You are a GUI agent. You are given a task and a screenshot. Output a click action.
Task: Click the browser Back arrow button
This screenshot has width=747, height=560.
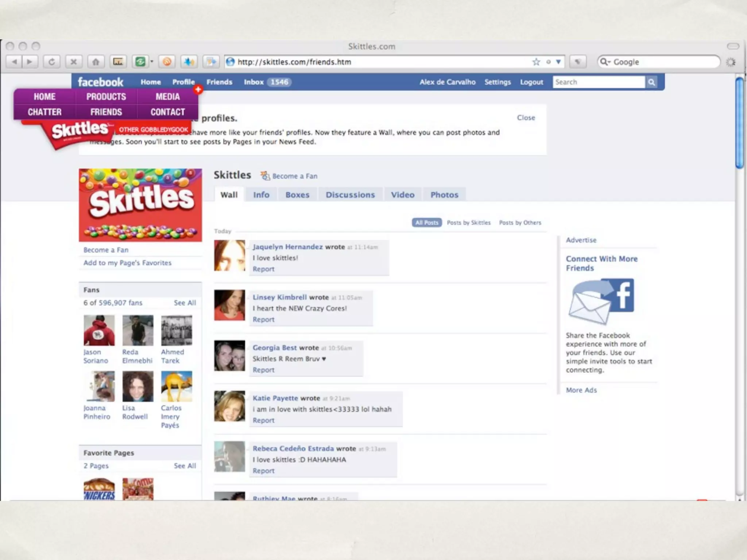14,62
